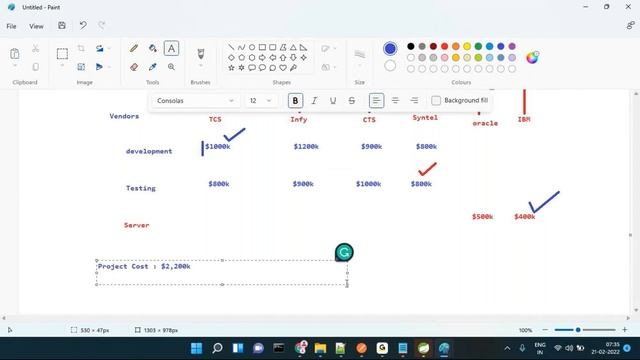Choose the Triangle shape
The height and width of the screenshot is (360, 640).
[x=293, y=47]
